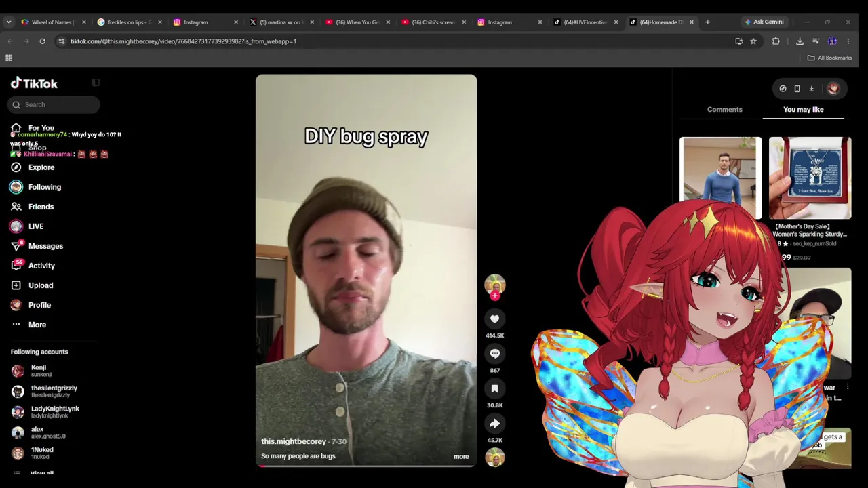Open thesilentgrizzly following account

pos(54,391)
